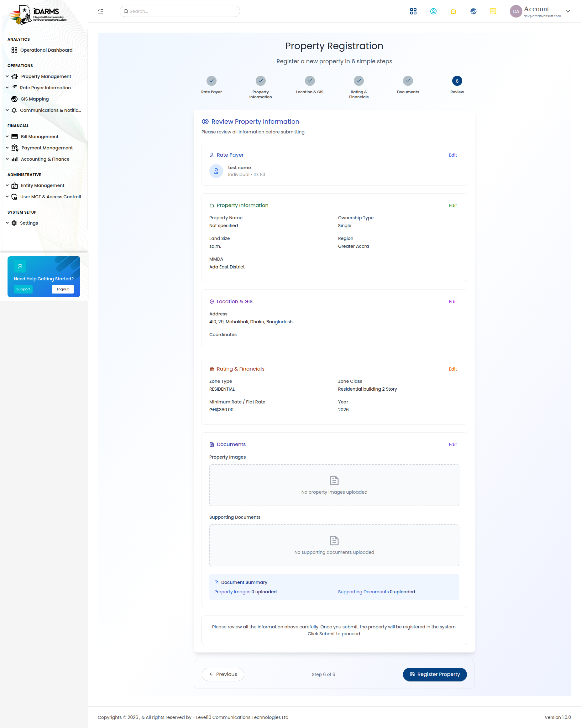Click the empty Property Images upload area
The width and height of the screenshot is (581, 728).
point(334,485)
